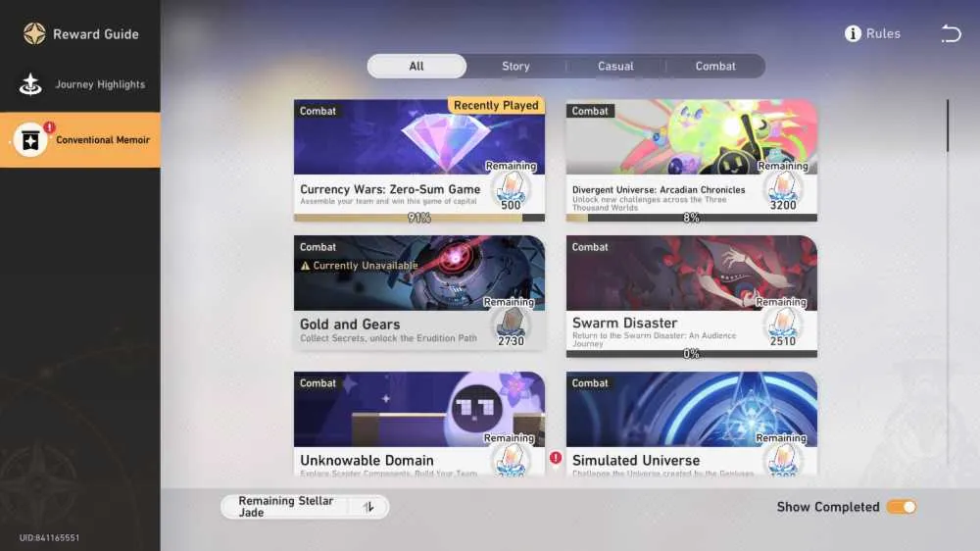Click the Currently Unavailable warning triangle icon
This screenshot has width=980, height=551.
[305, 266]
